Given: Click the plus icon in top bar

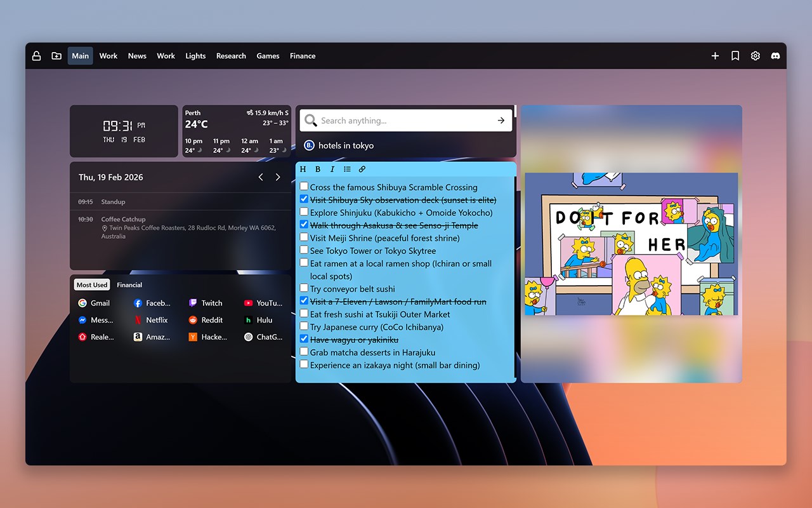Looking at the screenshot, I should [715, 56].
